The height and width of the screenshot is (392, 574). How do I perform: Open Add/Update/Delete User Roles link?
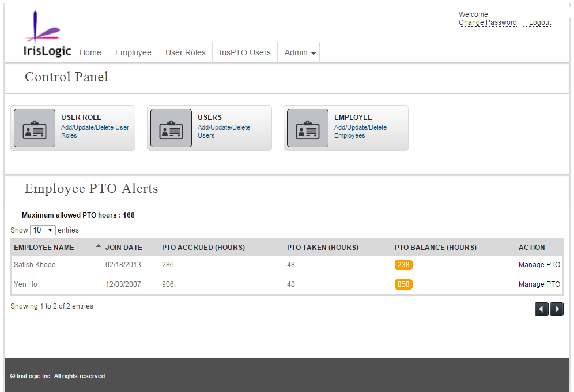tap(95, 131)
